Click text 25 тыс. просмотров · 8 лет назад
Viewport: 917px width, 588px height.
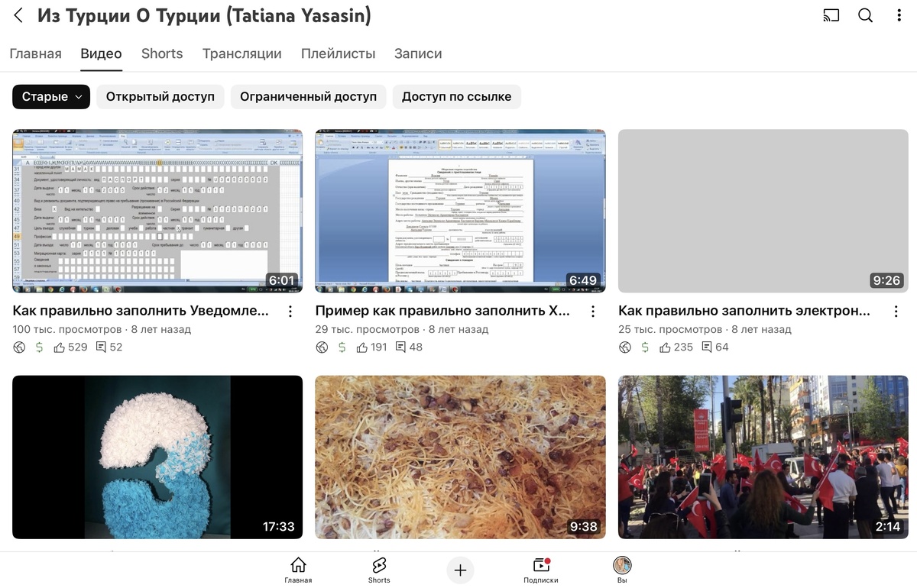coord(705,330)
